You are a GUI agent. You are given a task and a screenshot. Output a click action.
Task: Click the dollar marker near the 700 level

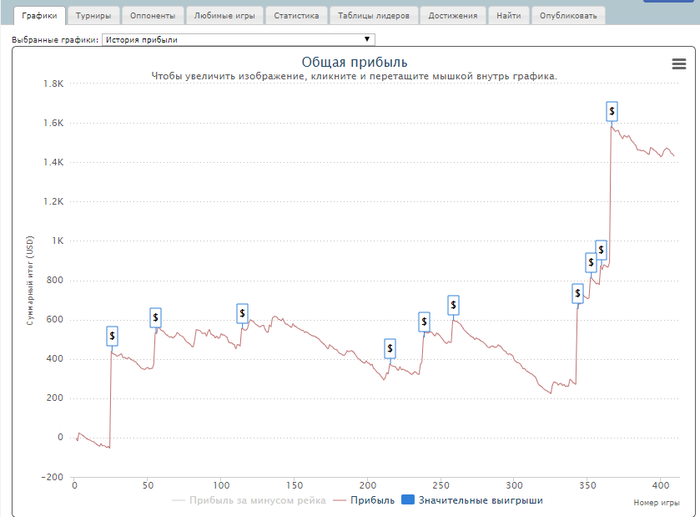[x=578, y=293]
